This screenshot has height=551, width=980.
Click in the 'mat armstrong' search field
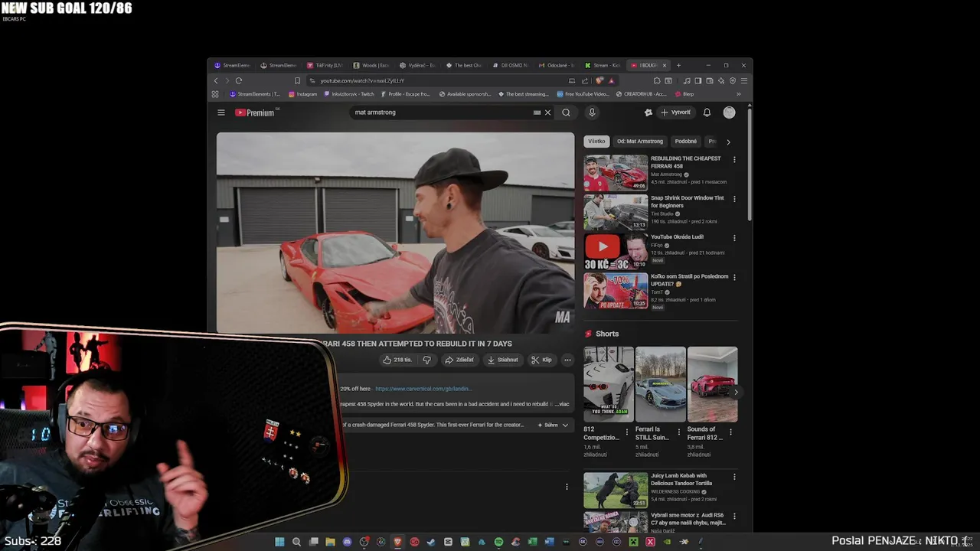(443, 112)
